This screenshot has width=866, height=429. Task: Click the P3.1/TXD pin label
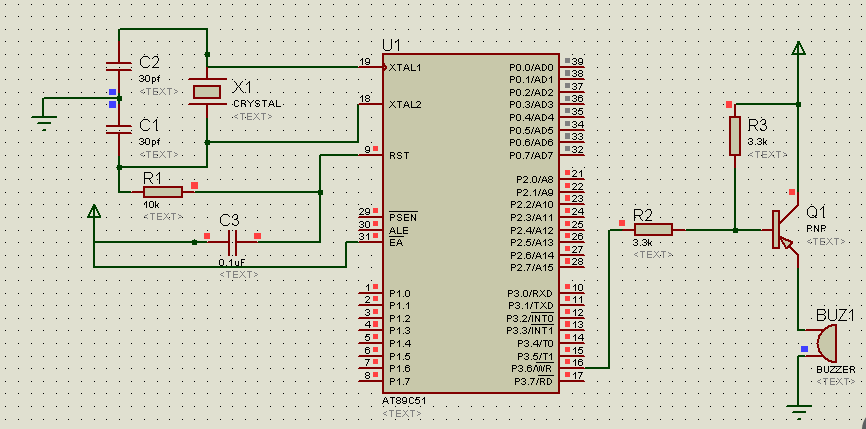530,306
